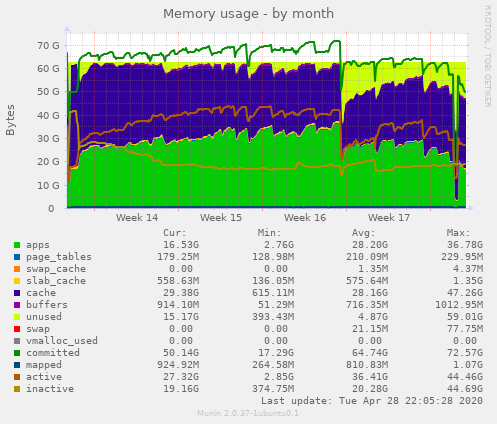Click the 'Max:' column header
Viewport: 497px width, 424px height.
pyautogui.click(x=459, y=233)
